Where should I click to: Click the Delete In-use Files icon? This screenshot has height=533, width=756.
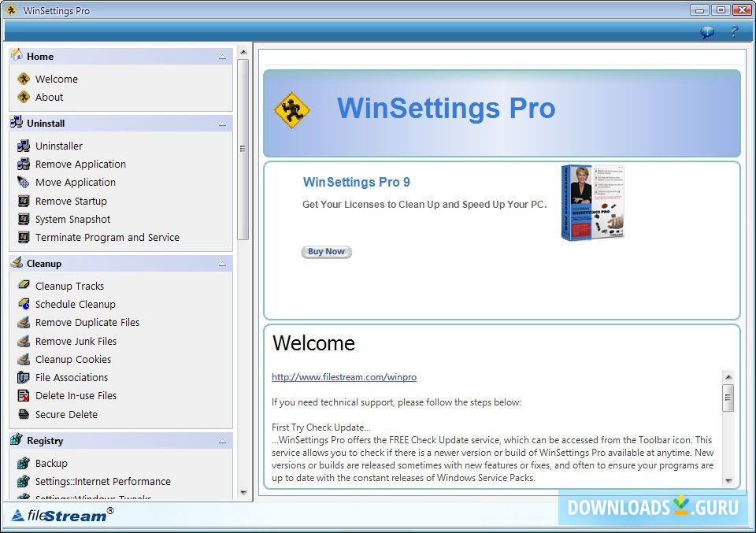[24, 396]
